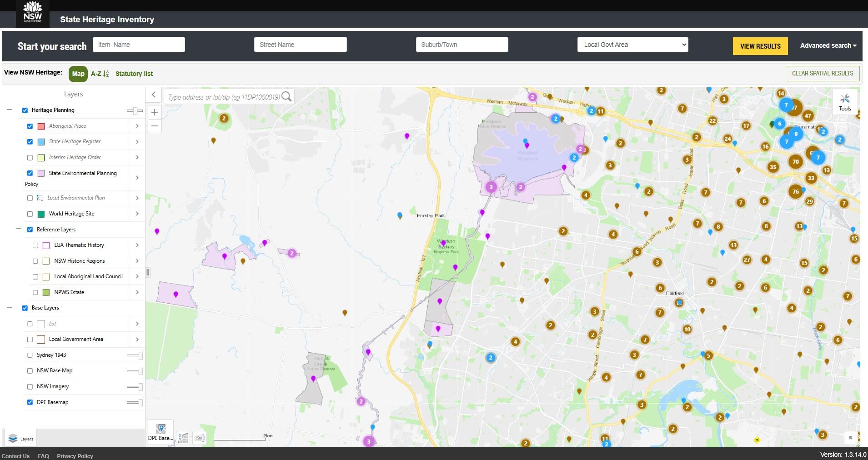868x460 pixels.
Task: Open the A-Z heritage view
Action: point(99,74)
